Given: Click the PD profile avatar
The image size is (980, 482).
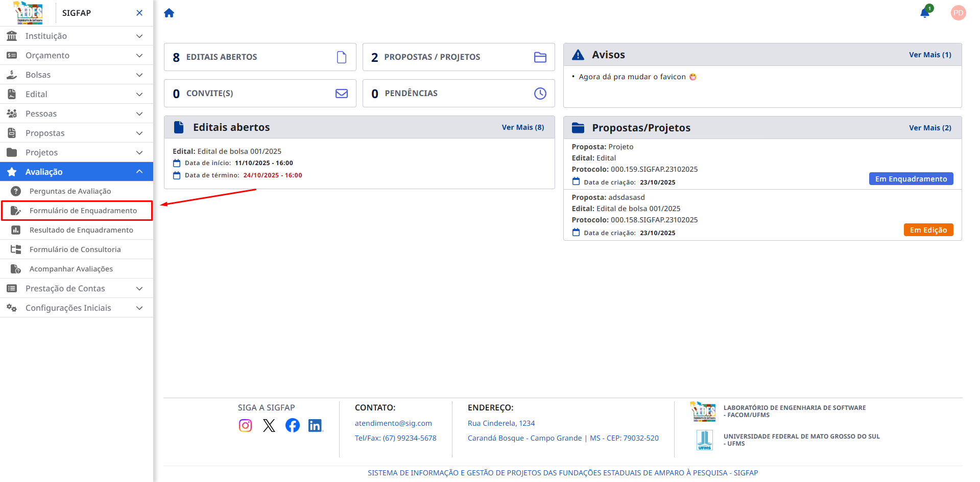Looking at the screenshot, I should click(958, 12).
